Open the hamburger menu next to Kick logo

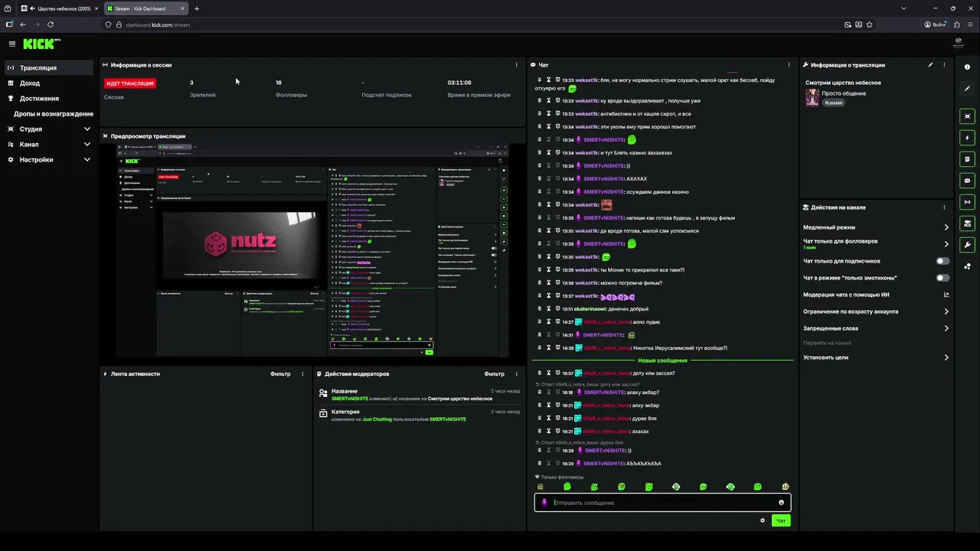pyautogui.click(x=11, y=44)
